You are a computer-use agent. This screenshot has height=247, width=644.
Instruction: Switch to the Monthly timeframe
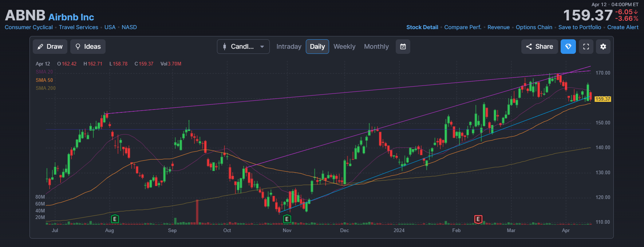click(376, 47)
